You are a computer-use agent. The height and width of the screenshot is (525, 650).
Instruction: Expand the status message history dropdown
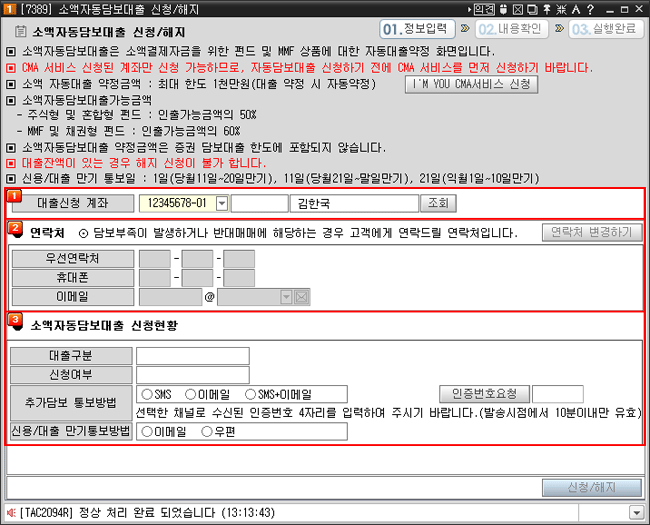[637, 512]
